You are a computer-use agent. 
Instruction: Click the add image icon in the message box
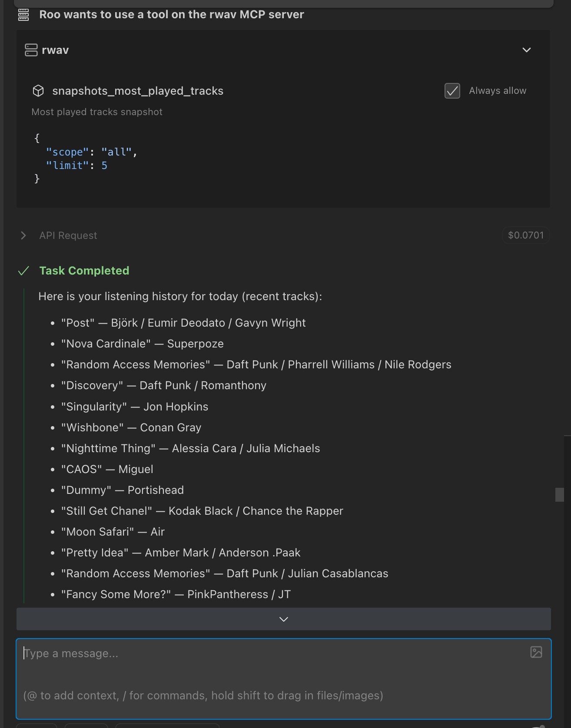536,652
